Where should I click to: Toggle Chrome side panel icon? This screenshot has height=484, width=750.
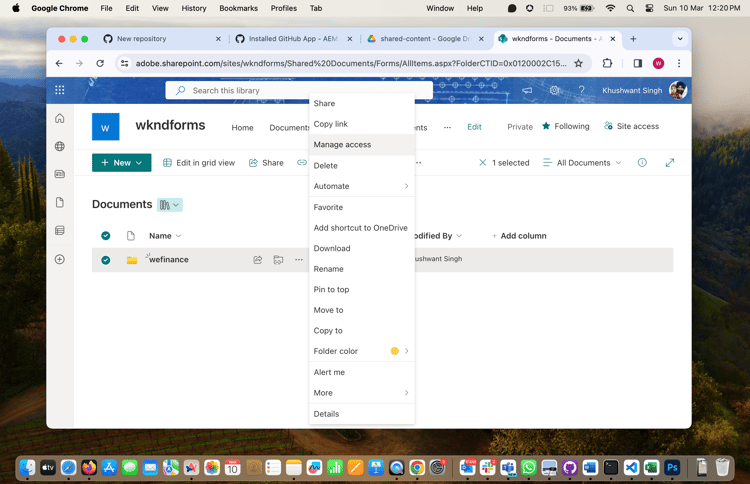click(x=638, y=63)
